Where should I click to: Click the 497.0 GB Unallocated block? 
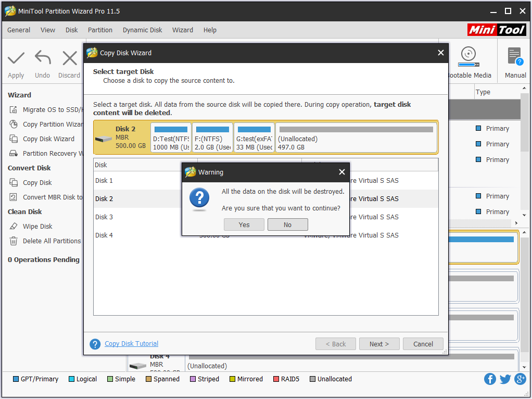[356, 138]
